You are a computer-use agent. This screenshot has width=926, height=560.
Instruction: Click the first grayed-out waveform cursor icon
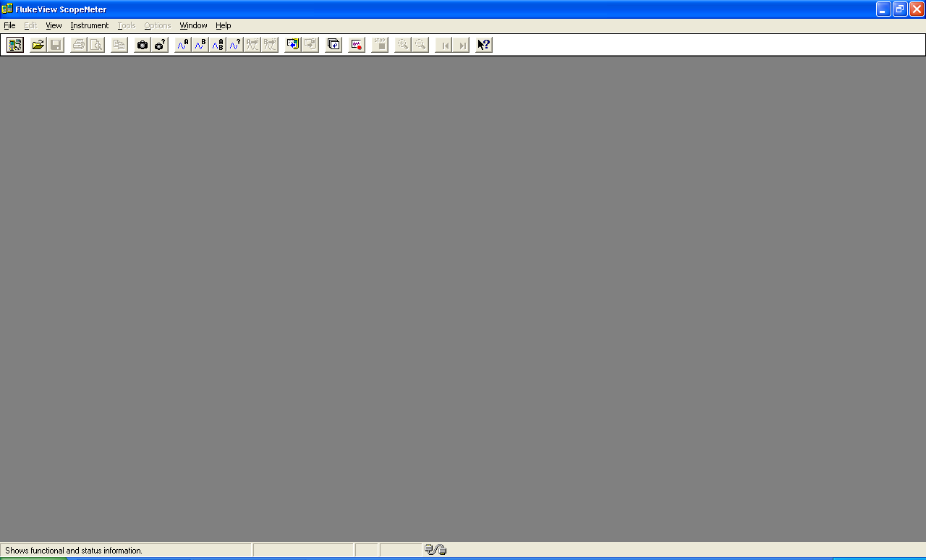point(252,45)
